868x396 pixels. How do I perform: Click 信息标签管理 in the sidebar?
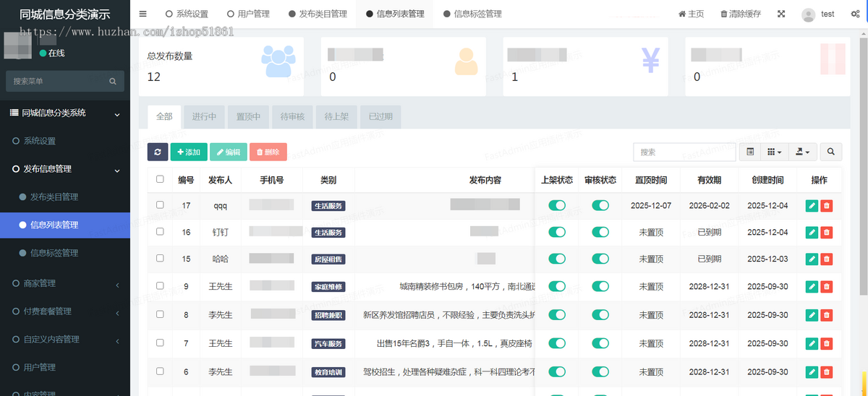pos(65,253)
